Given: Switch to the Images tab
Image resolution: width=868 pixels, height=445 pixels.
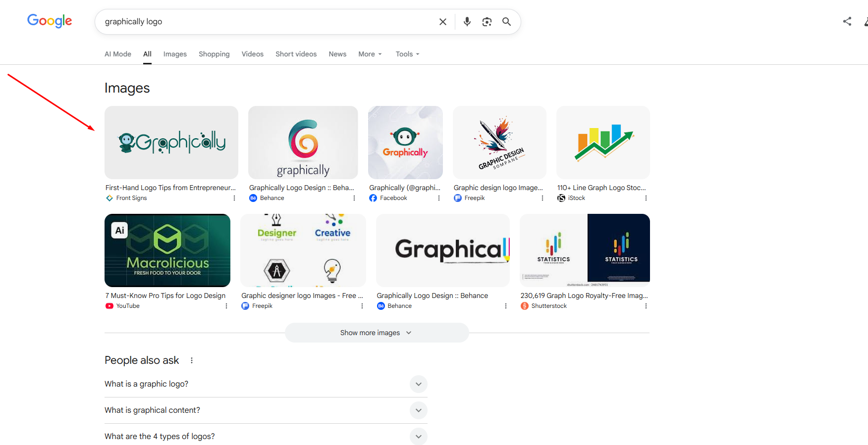Looking at the screenshot, I should tap(175, 54).
